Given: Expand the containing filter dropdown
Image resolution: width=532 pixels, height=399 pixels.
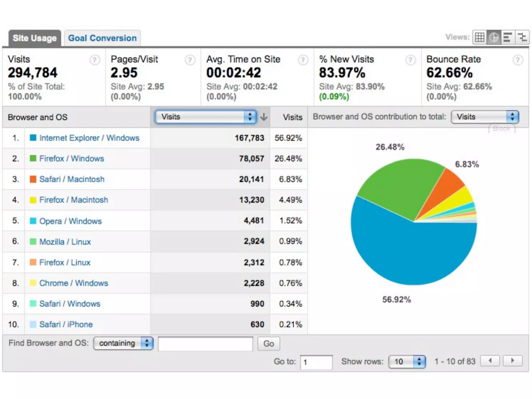Looking at the screenshot, I should pyautogui.click(x=123, y=343).
